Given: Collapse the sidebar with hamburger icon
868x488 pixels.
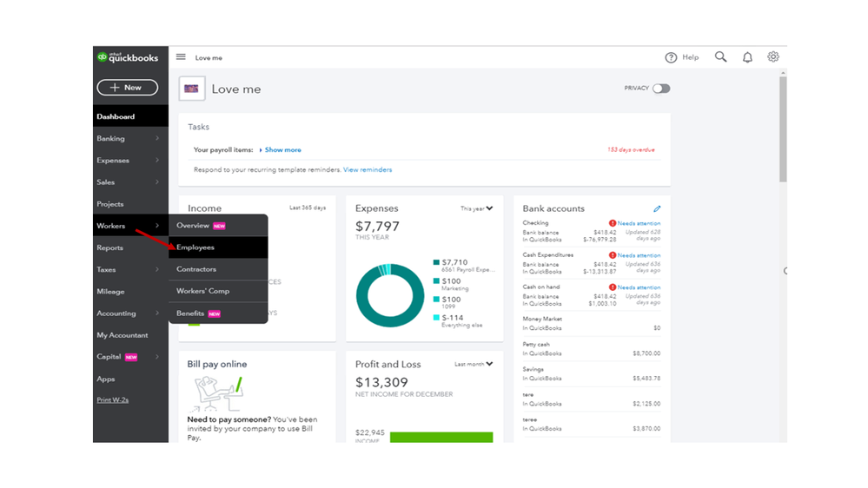Looking at the screenshot, I should click(181, 57).
